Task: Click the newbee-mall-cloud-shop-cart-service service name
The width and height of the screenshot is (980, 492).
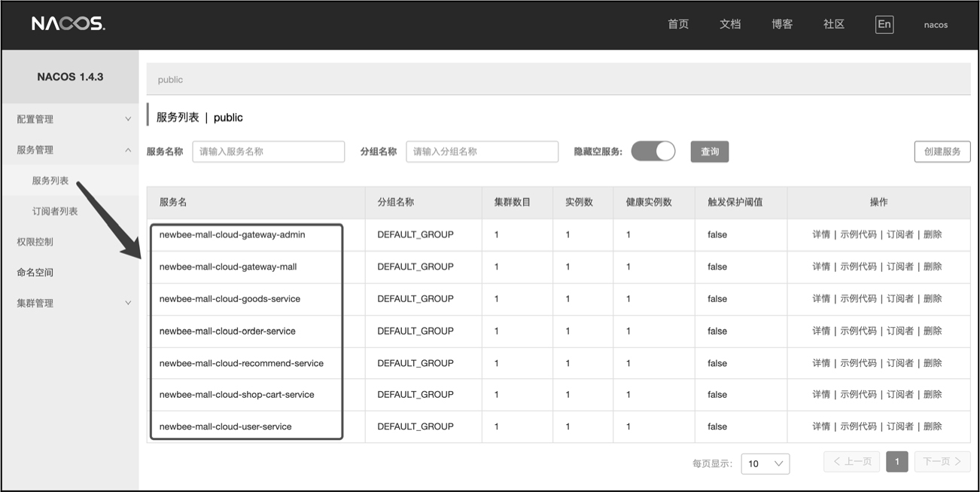Action: (237, 395)
